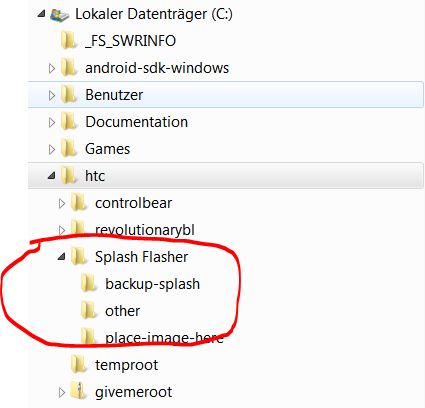The height and width of the screenshot is (408, 425).
Task: Expand the Documentation folder arrow
Action: click(x=52, y=122)
